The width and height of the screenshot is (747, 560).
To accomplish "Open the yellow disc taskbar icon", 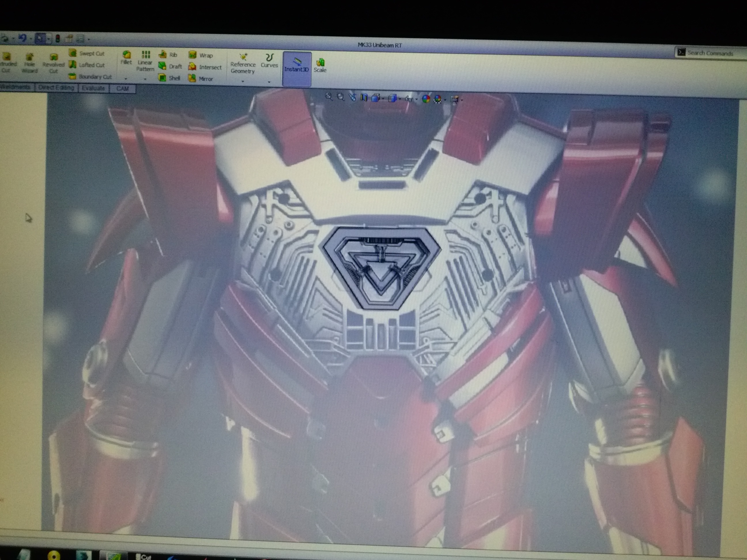I will (x=54, y=555).
